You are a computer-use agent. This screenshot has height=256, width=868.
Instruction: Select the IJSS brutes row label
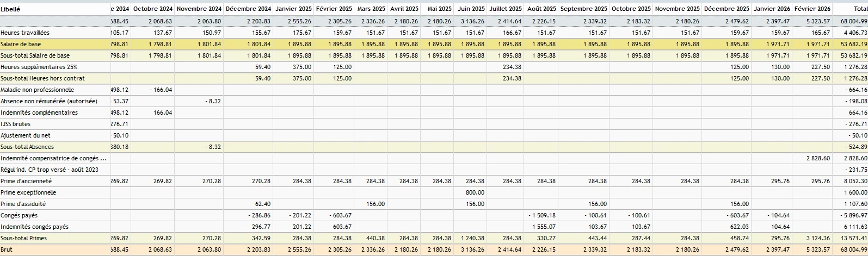[16, 124]
